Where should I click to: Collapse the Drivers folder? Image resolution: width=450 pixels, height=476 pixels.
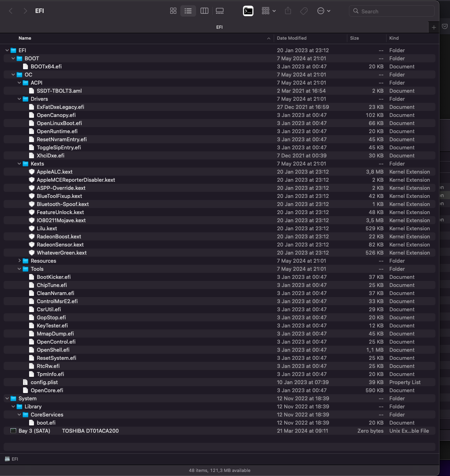point(19,99)
